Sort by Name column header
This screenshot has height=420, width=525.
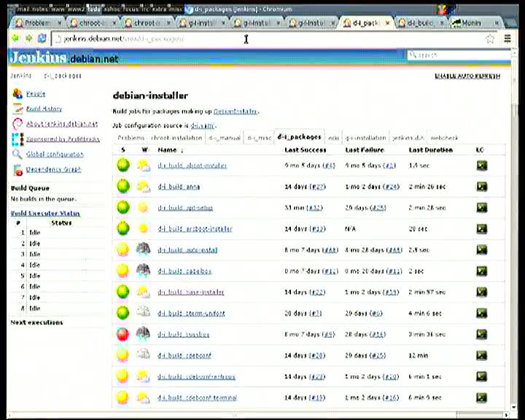pyautogui.click(x=168, y=150)
